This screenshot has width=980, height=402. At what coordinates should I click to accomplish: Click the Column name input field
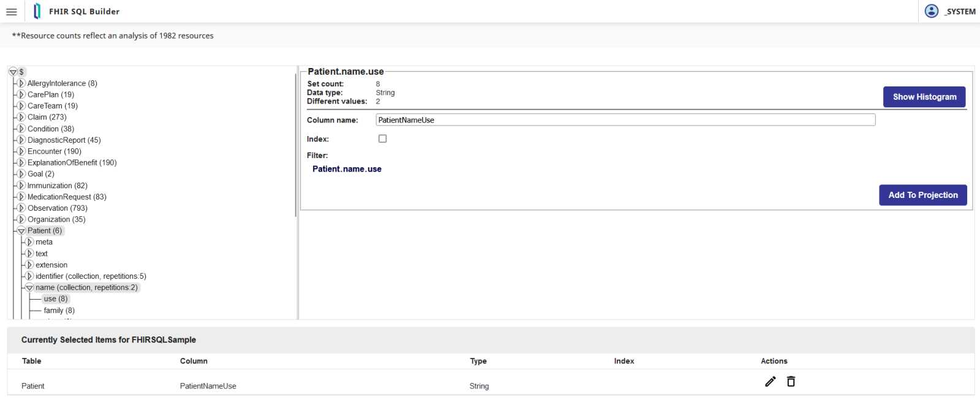click(625, 120)
